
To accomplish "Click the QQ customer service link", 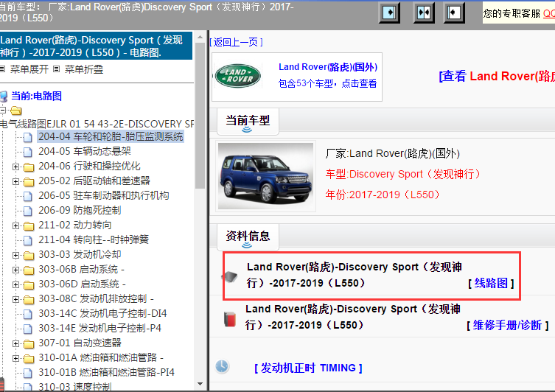I will [x=549, y=13].
